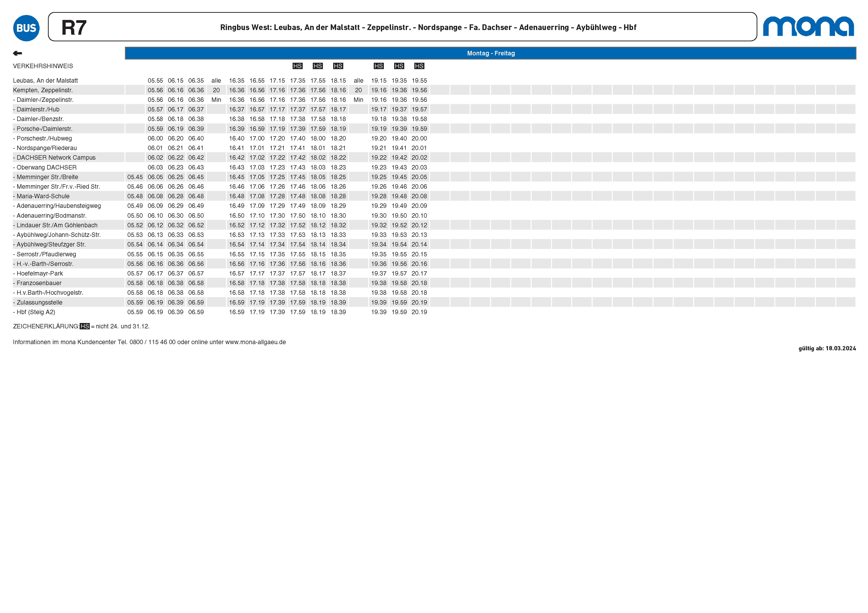Click the 'gültig ab: 18.03.2024' validity note

827,348
